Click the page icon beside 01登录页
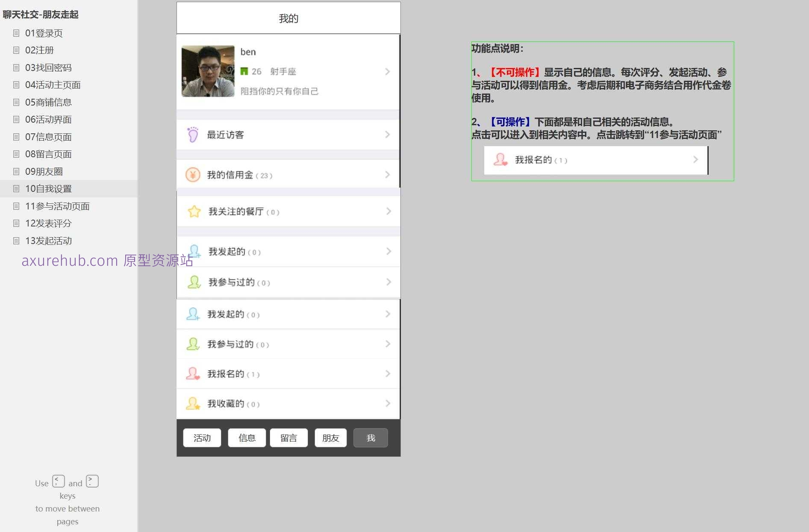Screen dimensions: 809x532 [x=16, y=33]
